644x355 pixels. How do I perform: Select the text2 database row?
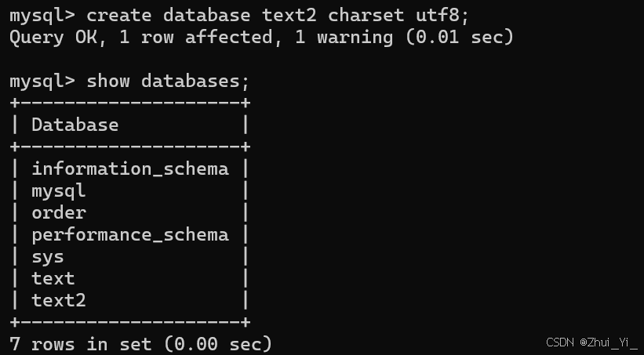(129, 300)
